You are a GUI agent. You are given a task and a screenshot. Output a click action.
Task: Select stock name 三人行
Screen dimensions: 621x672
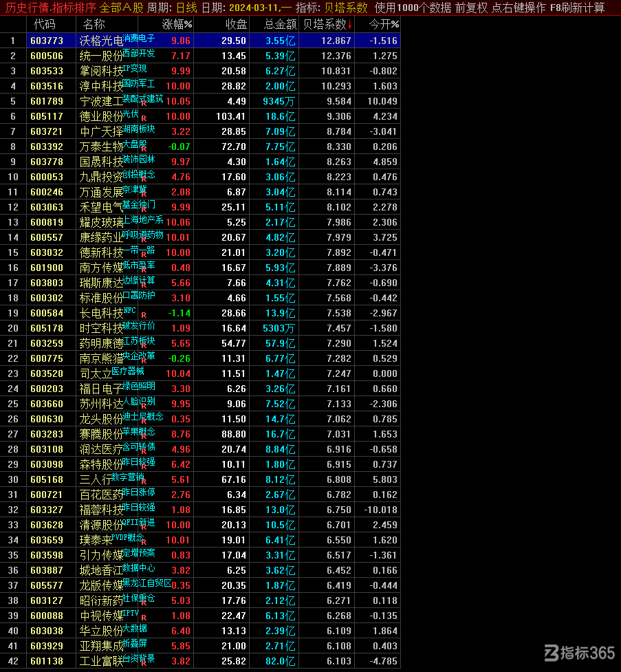click(96, 479)
